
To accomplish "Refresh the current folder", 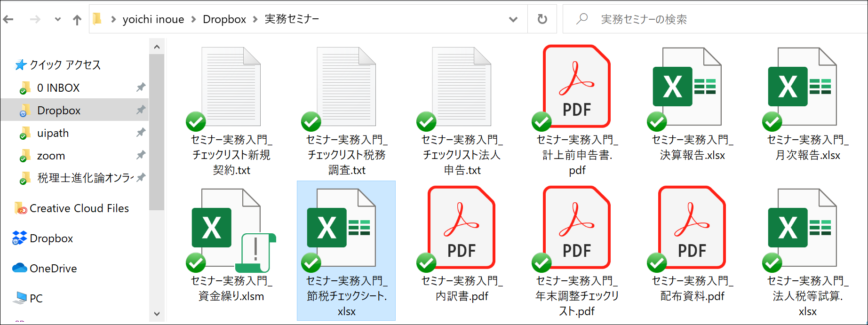I will pyautogui.click(x=542, y=19).
